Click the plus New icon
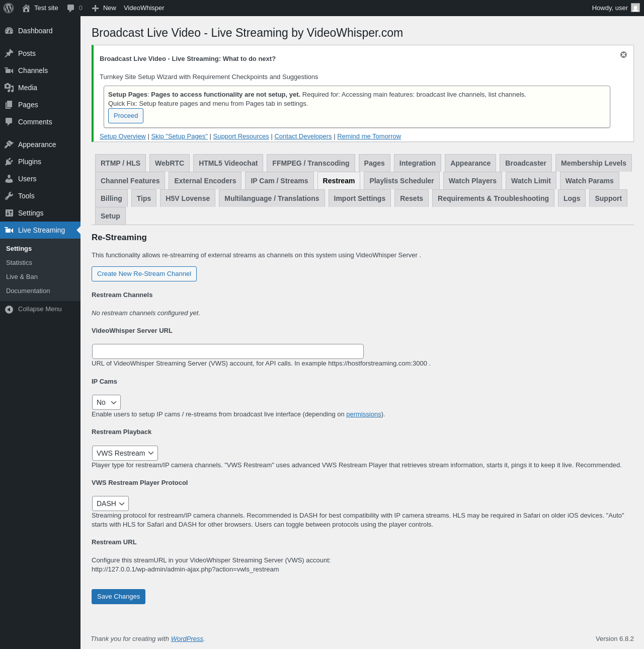 (x=95, y=8)
